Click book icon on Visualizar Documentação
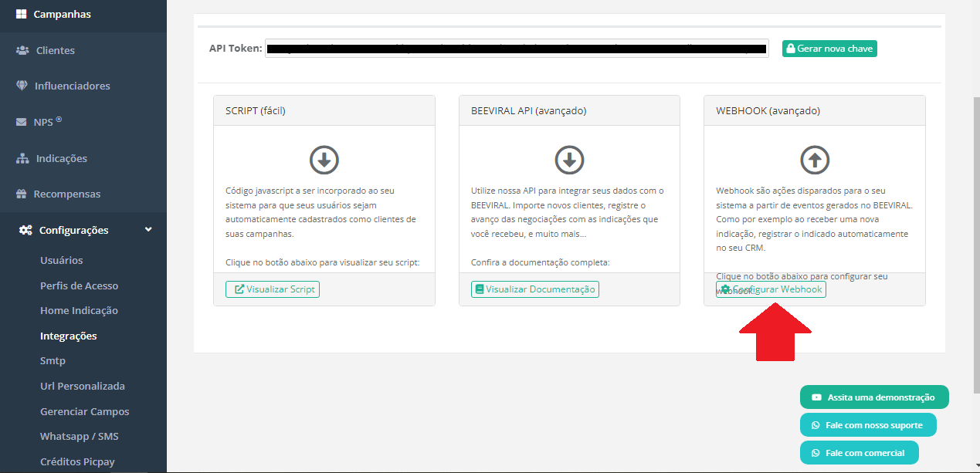The height and width of the screenshot is (473, 980). [x=480, y=289]
